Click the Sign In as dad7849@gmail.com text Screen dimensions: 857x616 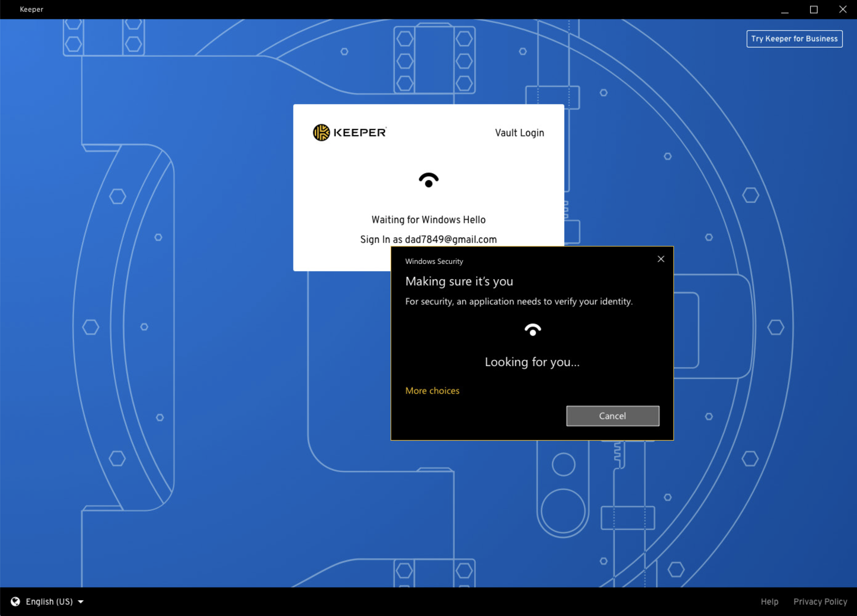point(428,240)
